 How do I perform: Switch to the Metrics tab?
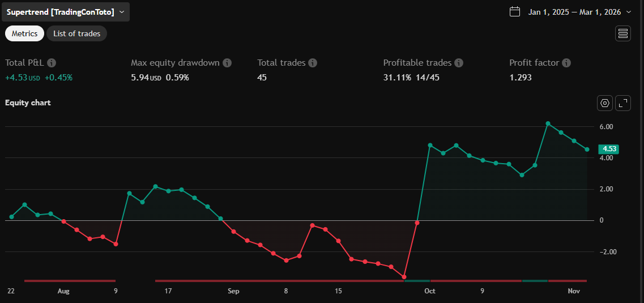pos(24,33)
